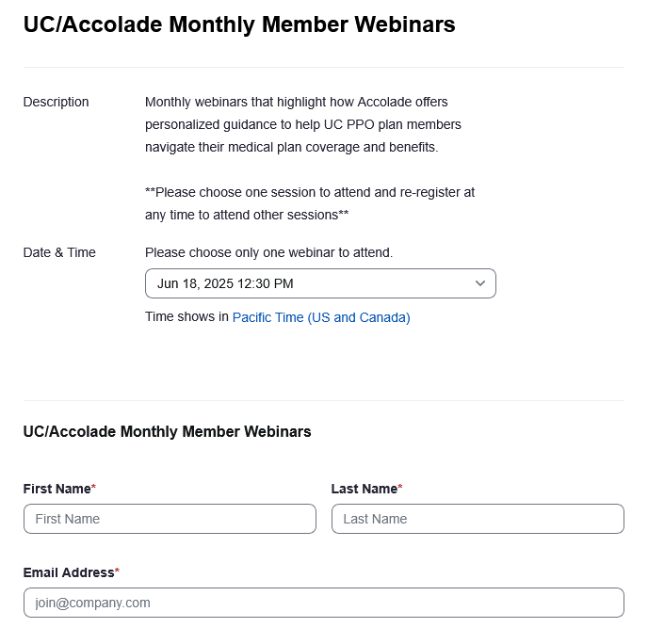Click the red asterisk beside Email Address
Viewport: 648px width, 644px height.
(x=117, y=572)
